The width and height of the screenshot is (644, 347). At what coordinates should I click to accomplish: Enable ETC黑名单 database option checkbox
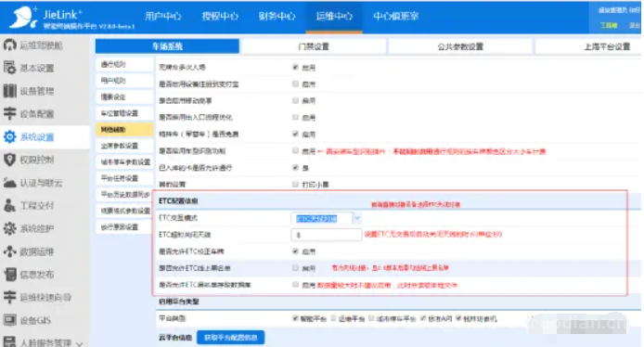pyautogui.click(x=295, y=284)
